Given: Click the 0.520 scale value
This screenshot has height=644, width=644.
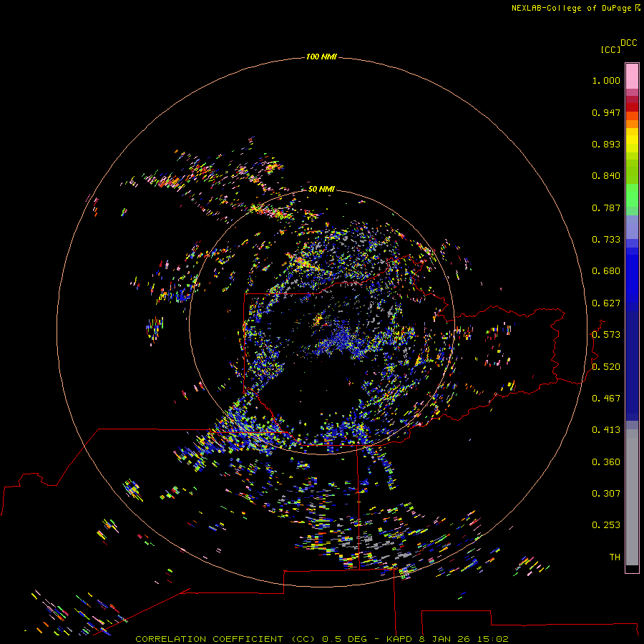Looking at the screenshot, I should pos(606,367).
